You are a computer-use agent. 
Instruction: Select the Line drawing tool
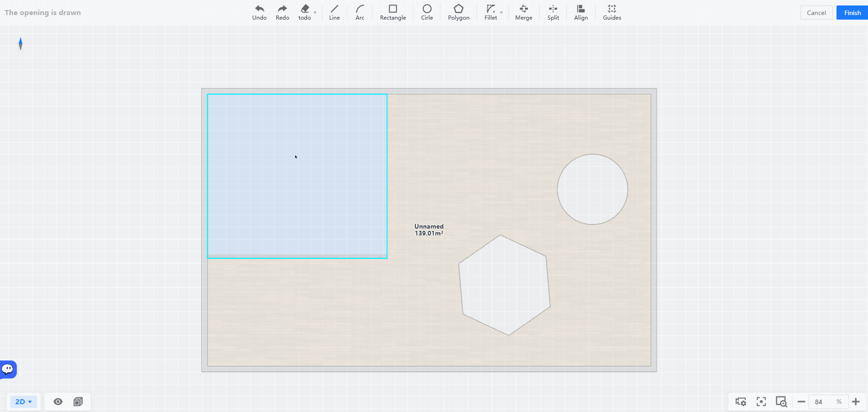(x=335, y=12)
